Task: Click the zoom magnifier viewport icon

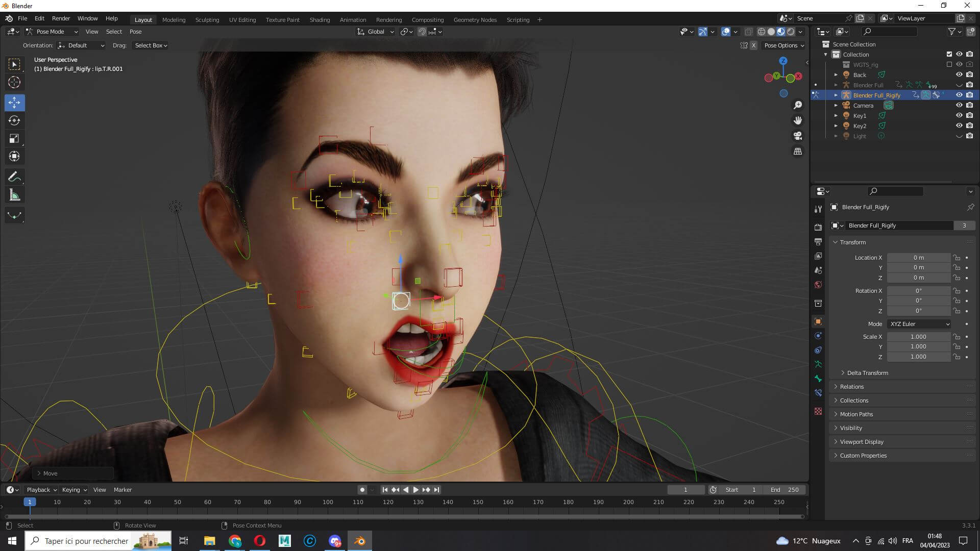Action: pyautogui.click(x=797, y=105)
